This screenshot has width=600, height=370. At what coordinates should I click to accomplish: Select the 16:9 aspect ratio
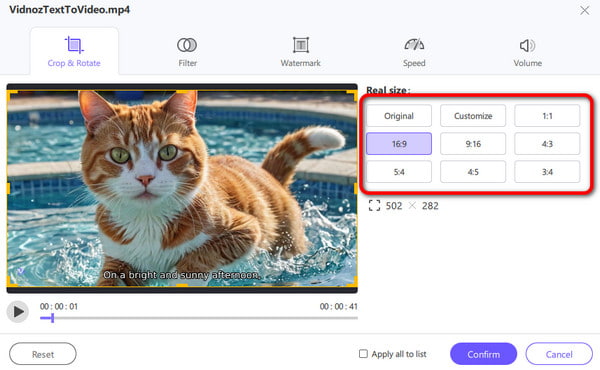pos(399,144)
